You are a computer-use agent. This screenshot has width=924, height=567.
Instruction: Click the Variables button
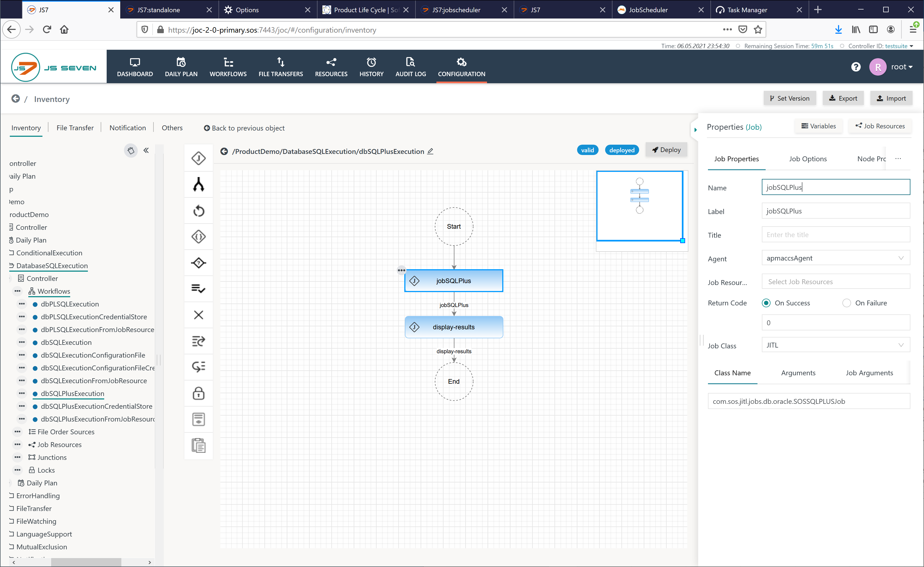(819, 126)
